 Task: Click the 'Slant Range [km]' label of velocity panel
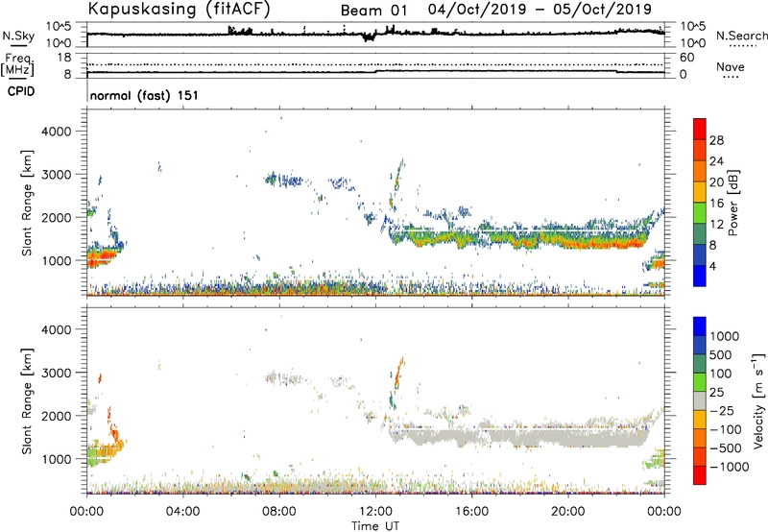coord(27,401)
